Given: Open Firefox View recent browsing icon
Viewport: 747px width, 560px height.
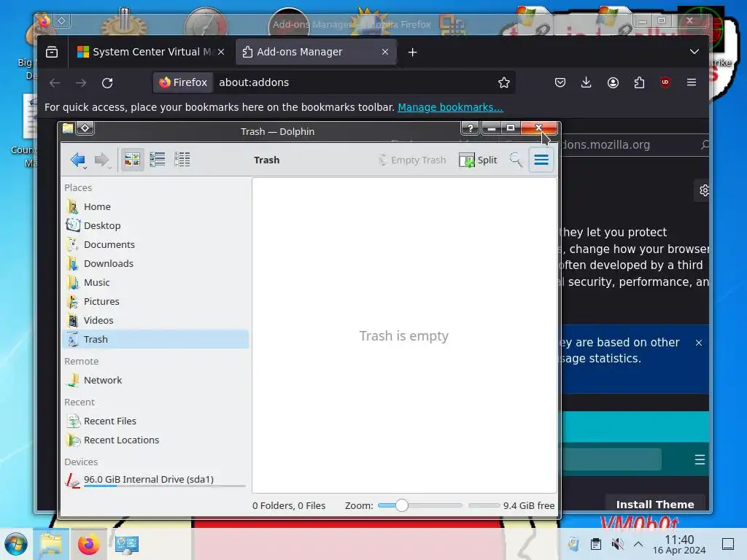Looking at the screenshot, I should (x=52, y=52).
